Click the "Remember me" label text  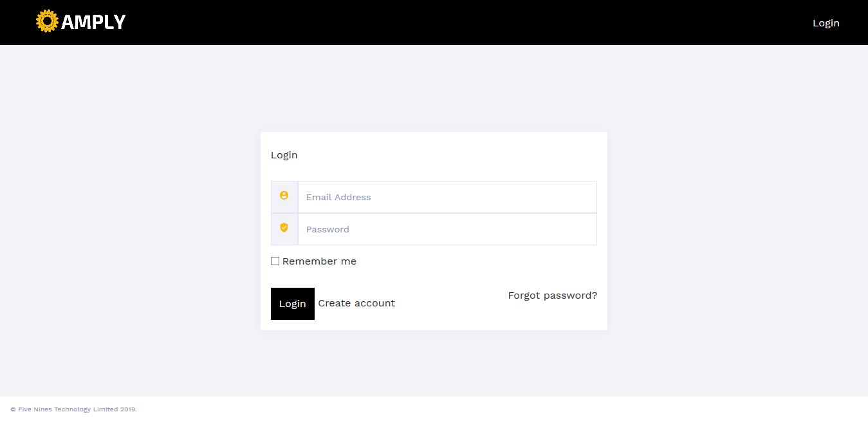[319, 261]
